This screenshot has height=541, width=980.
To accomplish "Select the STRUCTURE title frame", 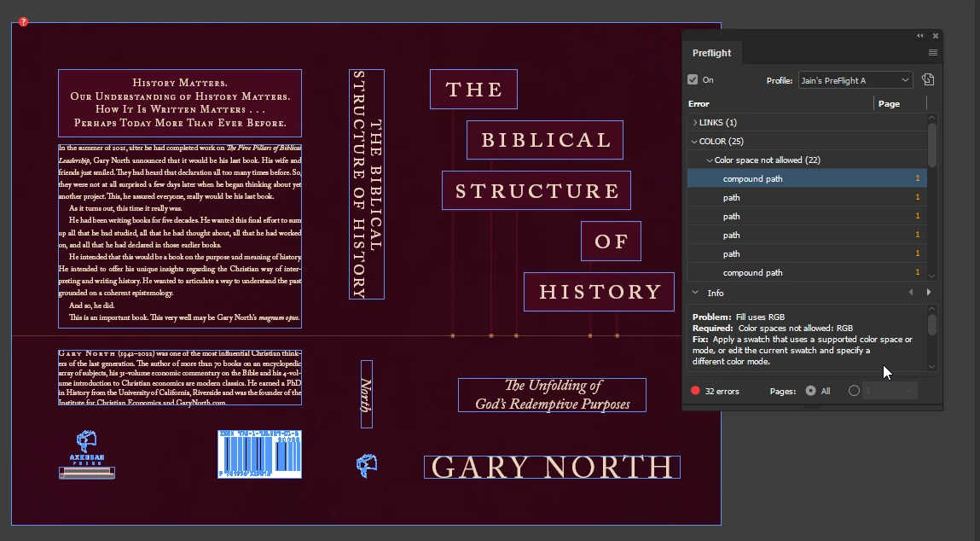I will [536, 190].
